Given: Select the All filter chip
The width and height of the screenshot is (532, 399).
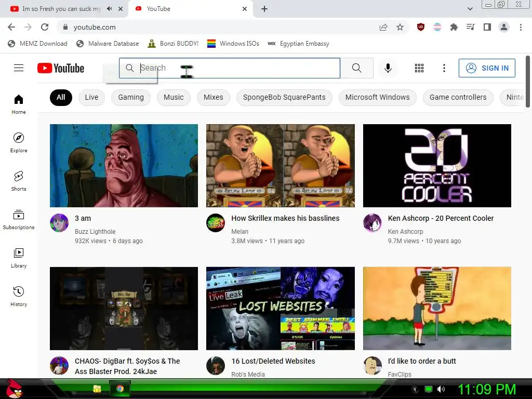Looking at the screenshot, I should pyautogui.click(x=61, y=97).
